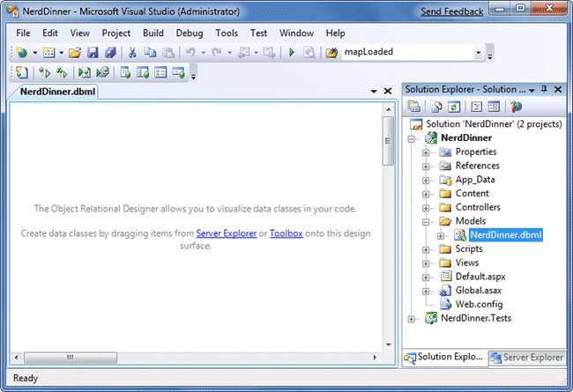This screenshot has height=392, width=573.
Task: Open the Navigate Backward dropdown arrow
Action: tap(257, 53)
